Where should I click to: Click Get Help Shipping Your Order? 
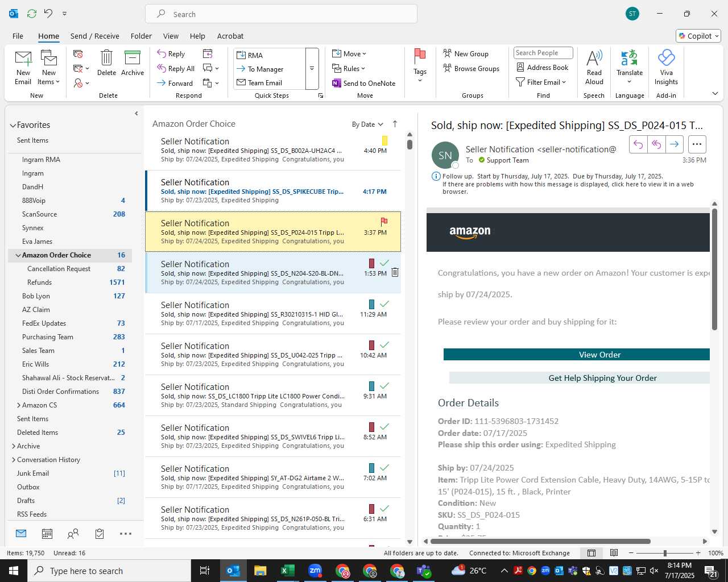(x=580, y=378)
